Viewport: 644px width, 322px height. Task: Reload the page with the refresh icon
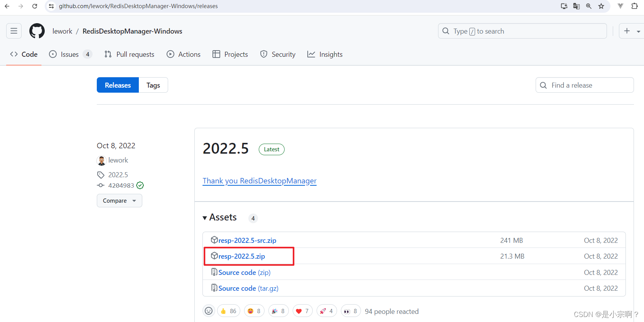point(35,6)
